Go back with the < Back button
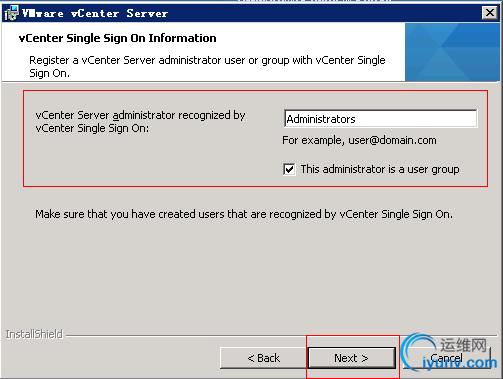This screenshot has width=503, height=379. pos(263,358)
